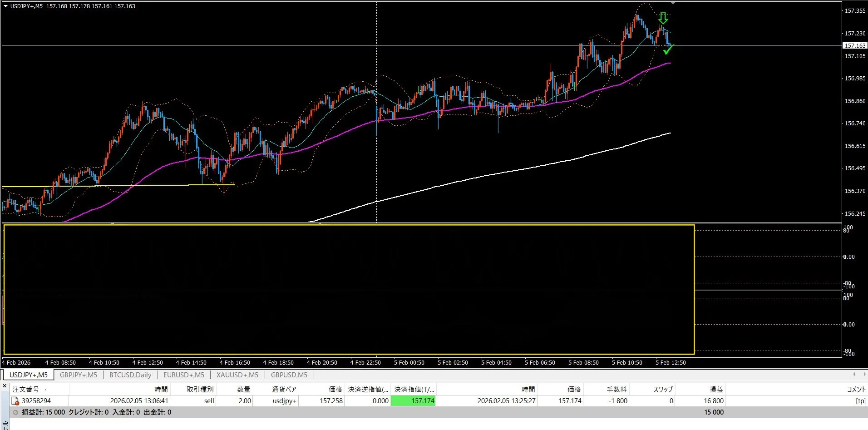The width and height of the screenshot is (868, 430).
Task: Sort by the 取引種別 column header
Action: point(193,389)
